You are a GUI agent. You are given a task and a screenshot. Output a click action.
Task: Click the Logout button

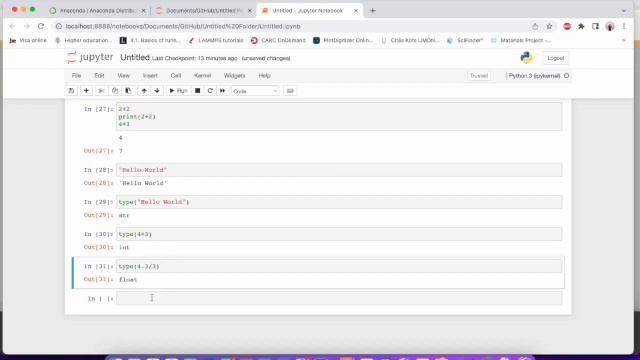pyautogui.click(x=556, y=58)
